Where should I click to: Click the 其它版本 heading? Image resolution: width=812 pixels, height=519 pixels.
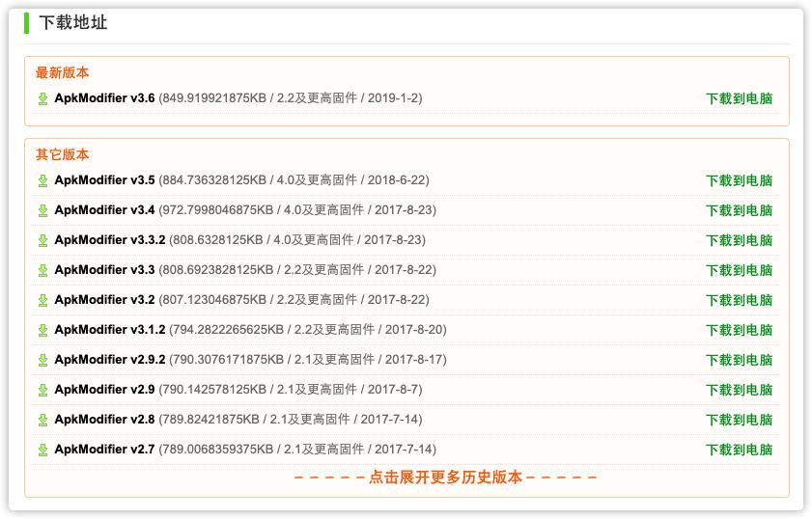[62, 154]
